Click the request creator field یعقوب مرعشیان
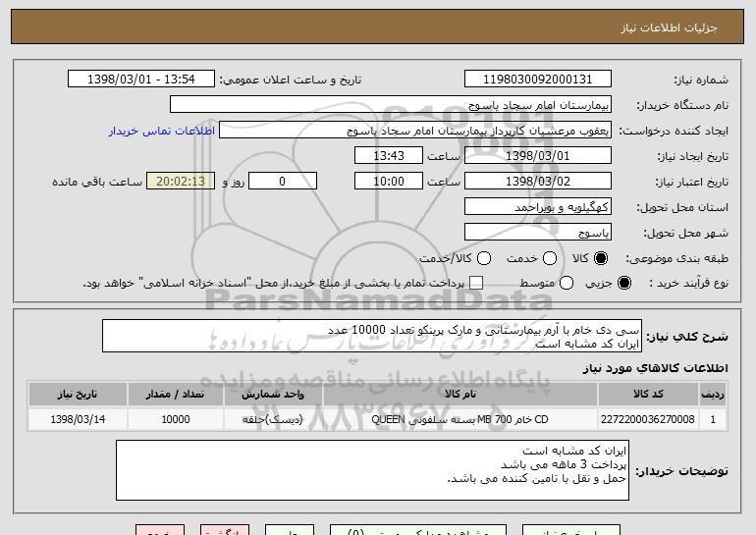 tap(415, 131)
